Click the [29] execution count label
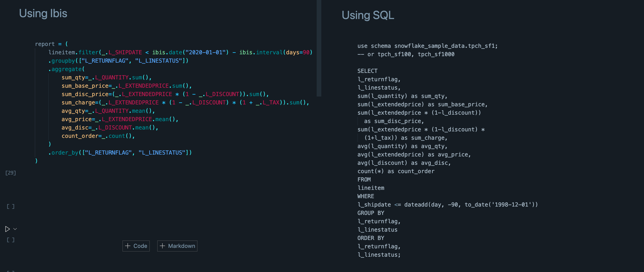The height and width of the screenshot is (272, 644). click(x=10, y=173)
